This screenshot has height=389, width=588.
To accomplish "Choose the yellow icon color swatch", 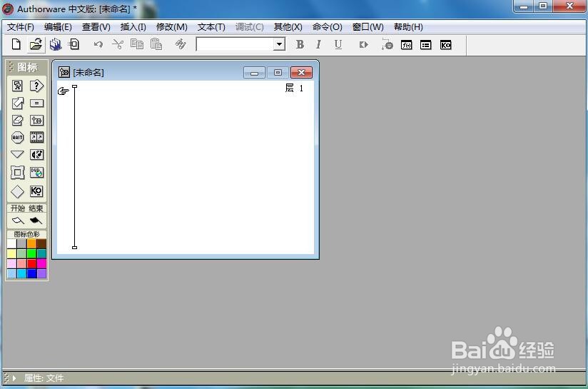I will tap(12, 254).
